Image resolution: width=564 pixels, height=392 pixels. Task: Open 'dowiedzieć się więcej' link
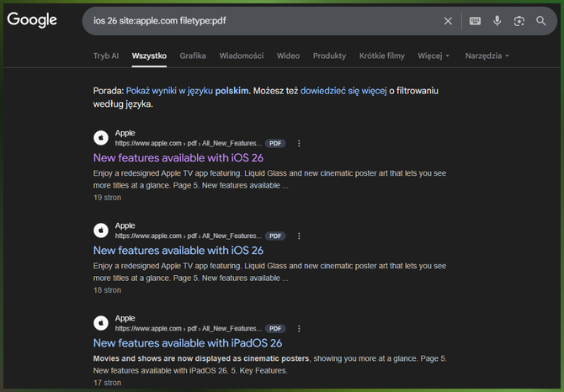pyautogui.click(x=343, y=91)
